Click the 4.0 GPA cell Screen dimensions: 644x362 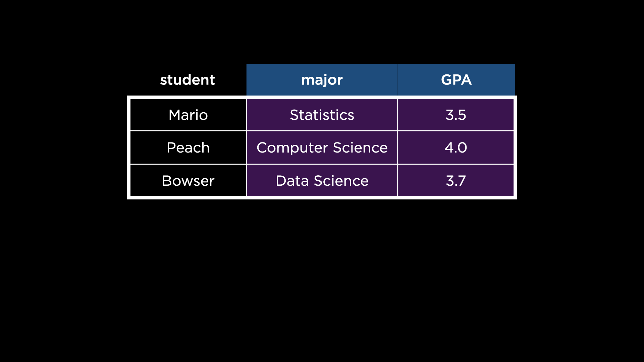click(x=455, y=147)
